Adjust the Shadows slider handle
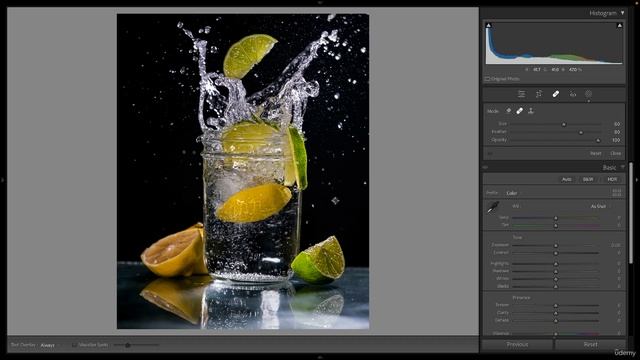The width and height of the screenshot is (640, 360). (556, 271)
